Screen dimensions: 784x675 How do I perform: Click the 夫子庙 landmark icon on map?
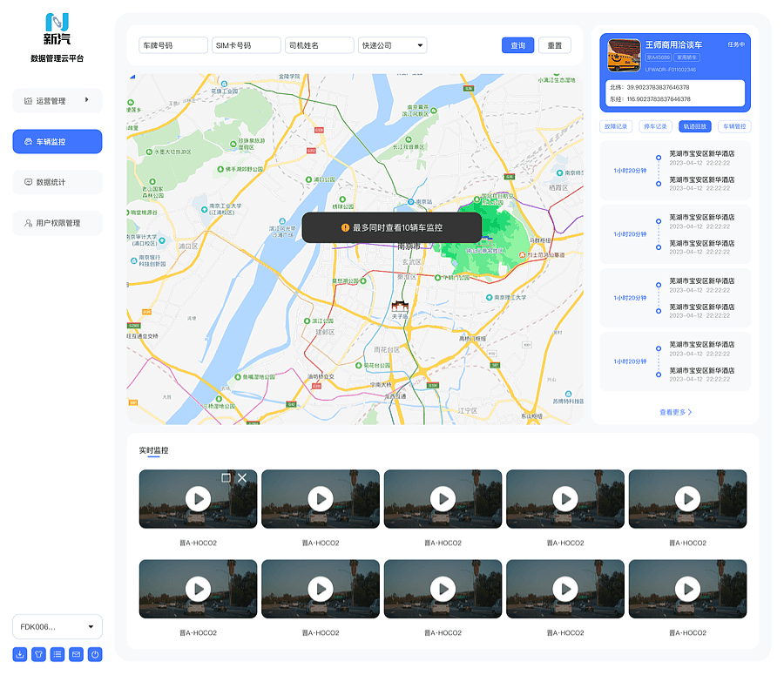tap(400, 306)
